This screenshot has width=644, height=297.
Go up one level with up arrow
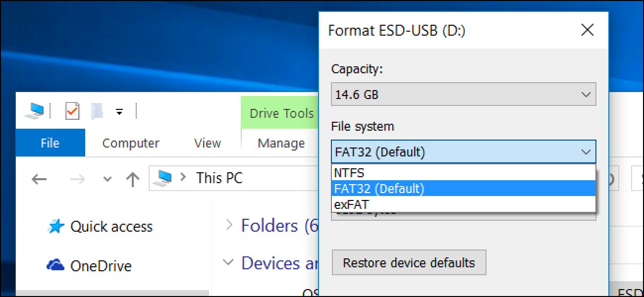click(x=132, y=179)
